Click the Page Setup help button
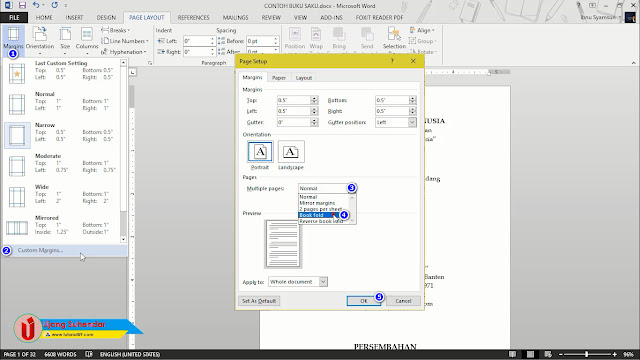The width and height of the screenshot is (640, 360). point(392,61)
